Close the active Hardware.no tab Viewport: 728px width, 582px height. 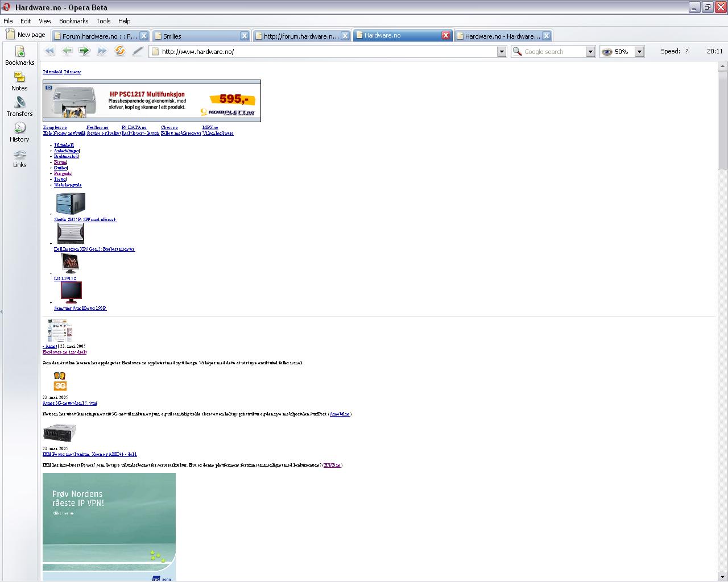click(x=446, y=35)
